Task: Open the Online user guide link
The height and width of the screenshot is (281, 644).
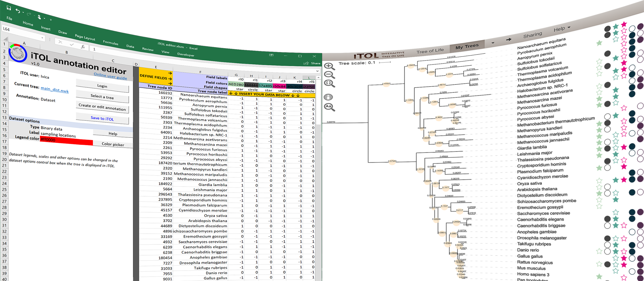Action: [110, 76]
